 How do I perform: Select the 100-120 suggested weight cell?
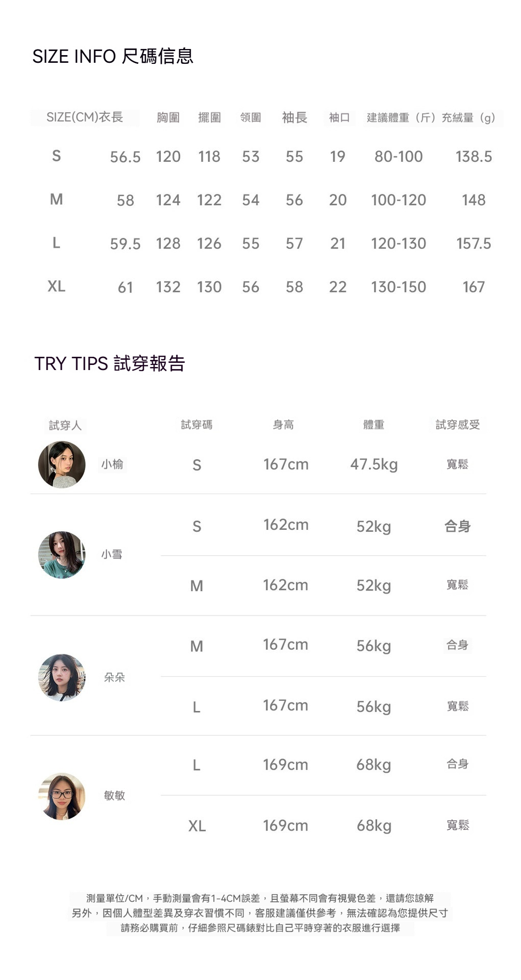pyautogui.click(x=399, y=200)
